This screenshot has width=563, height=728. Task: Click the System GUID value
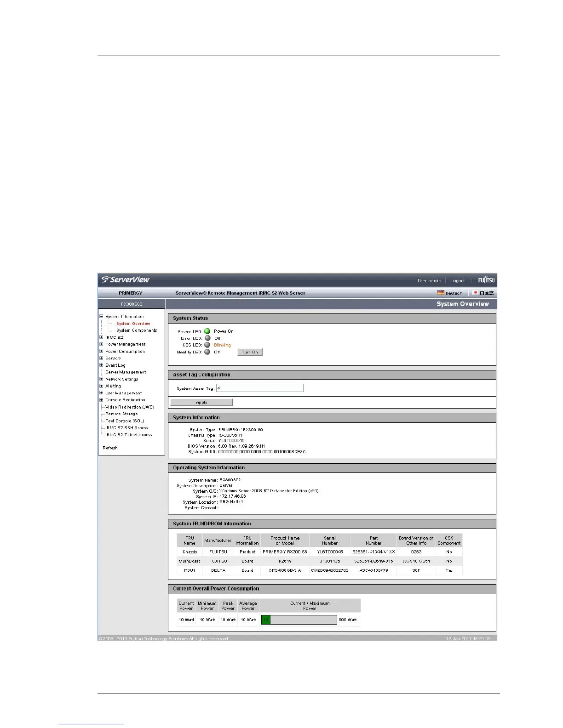click(262, 452)
